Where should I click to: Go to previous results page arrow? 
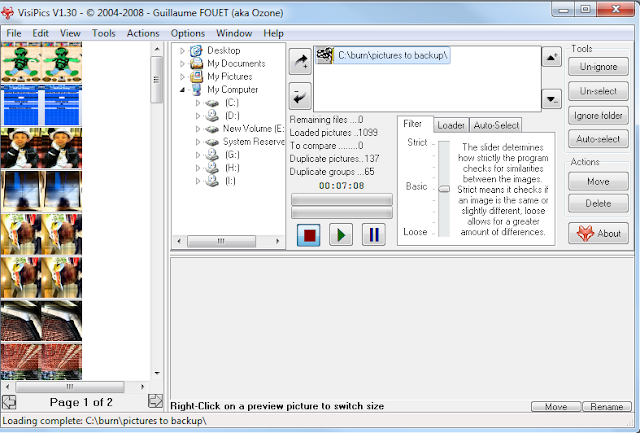[9, 402]
